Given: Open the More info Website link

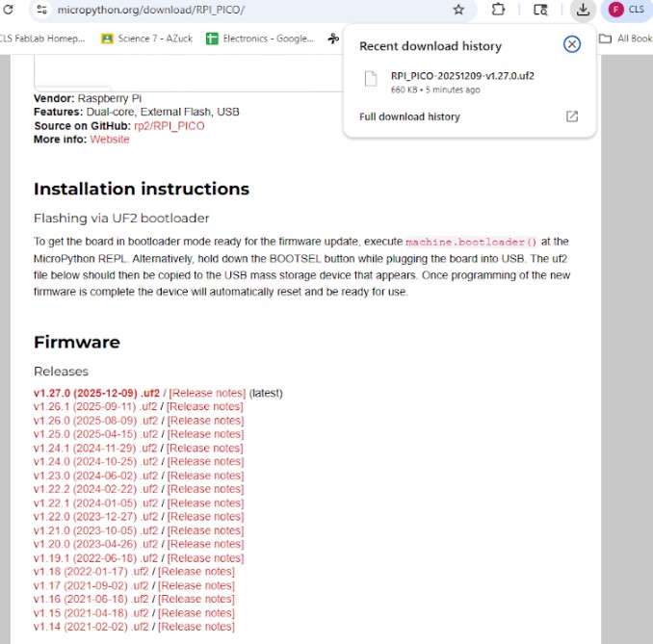Looking at the screenshot, I should [x=110, y=140].
